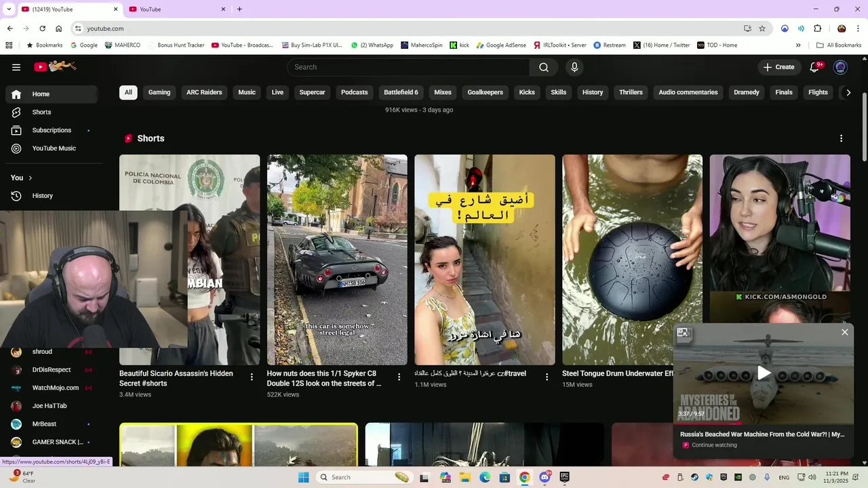Viewport: 868px width, 488px height.
Task: Open options for Beautiful Sicario Assassin short
Action: (252, 377)
